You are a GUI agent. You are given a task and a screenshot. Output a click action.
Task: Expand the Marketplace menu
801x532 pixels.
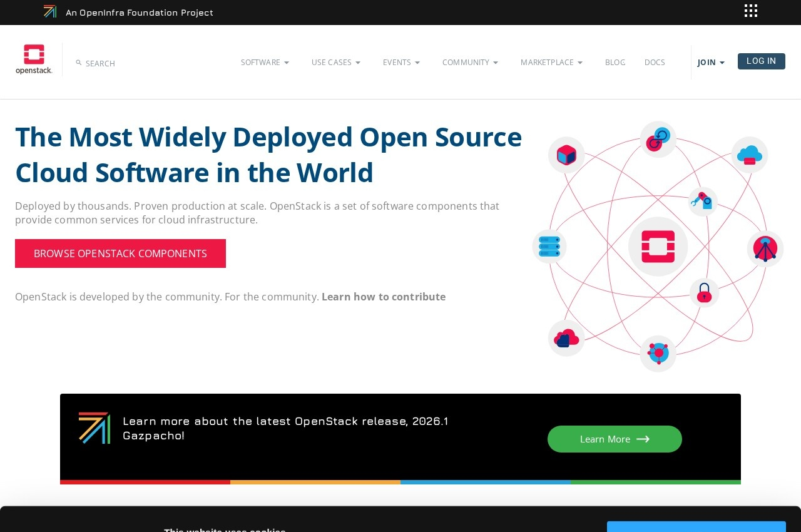[552, 63]
